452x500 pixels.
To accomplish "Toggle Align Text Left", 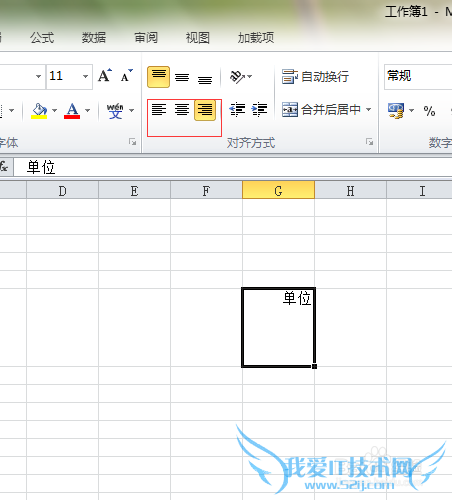I will pos(159,109).
